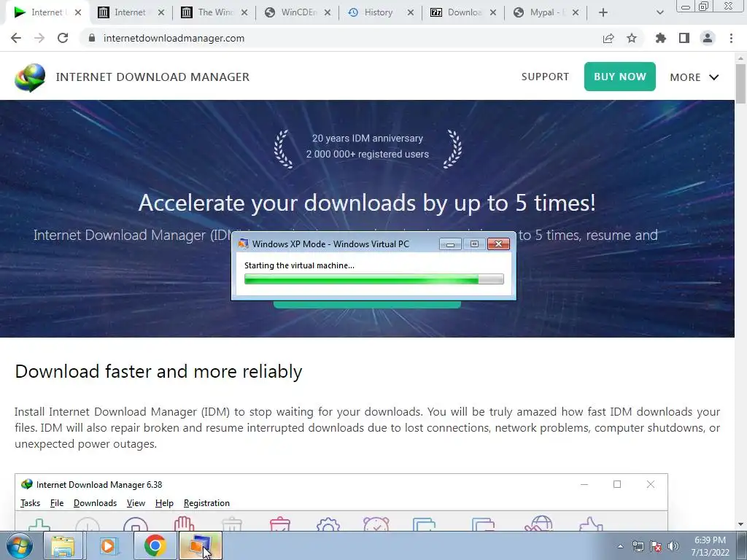Click the padlock site info icon
Image resolution: width=747 pixels, height=560 pixels.
pyautogui.click(x=92, y=38)
